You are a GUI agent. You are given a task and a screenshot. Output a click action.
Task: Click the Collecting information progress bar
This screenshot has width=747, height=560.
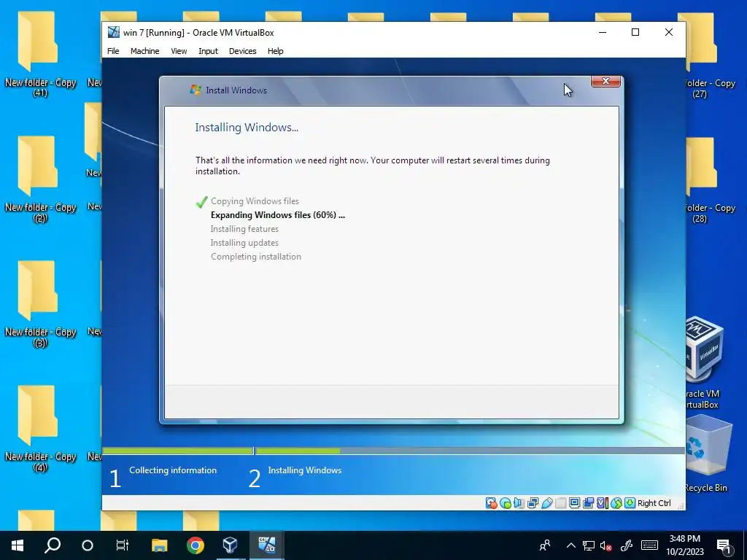(x=177, y=451)
